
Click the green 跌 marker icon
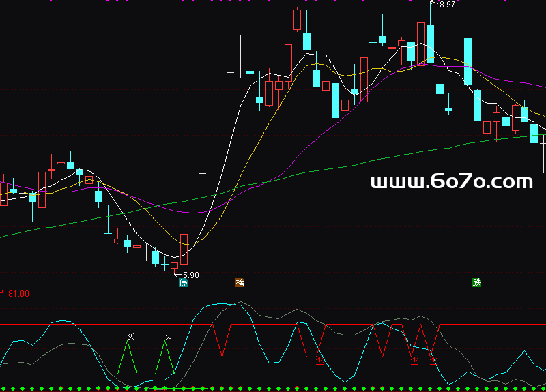coord(476,282)
